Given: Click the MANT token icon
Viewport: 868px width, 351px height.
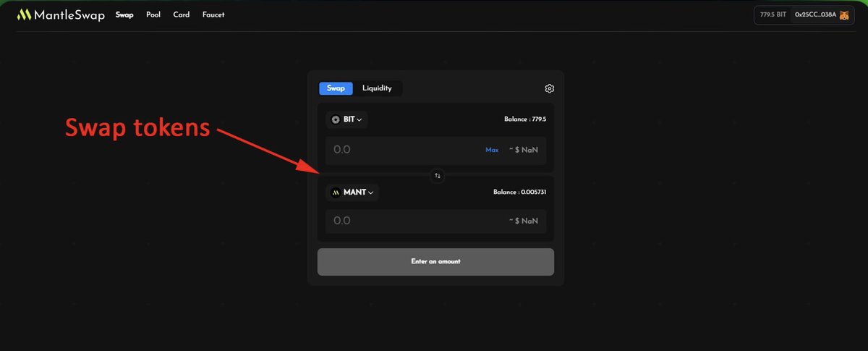Looking at the screenshot, I should coord(336,193).
